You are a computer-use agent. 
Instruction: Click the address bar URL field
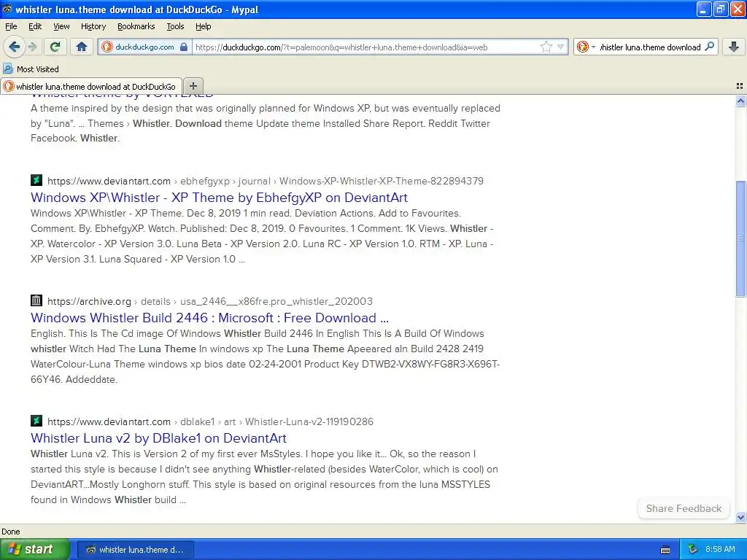tap(365, 47)
